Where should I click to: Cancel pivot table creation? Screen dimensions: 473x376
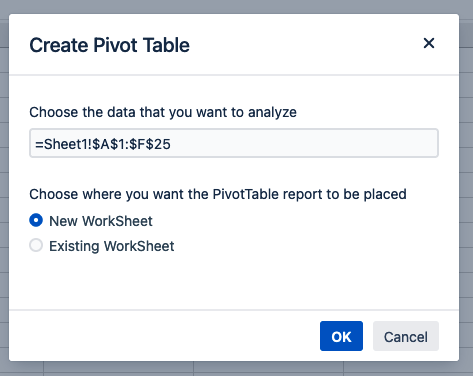(x=406, y=336)
